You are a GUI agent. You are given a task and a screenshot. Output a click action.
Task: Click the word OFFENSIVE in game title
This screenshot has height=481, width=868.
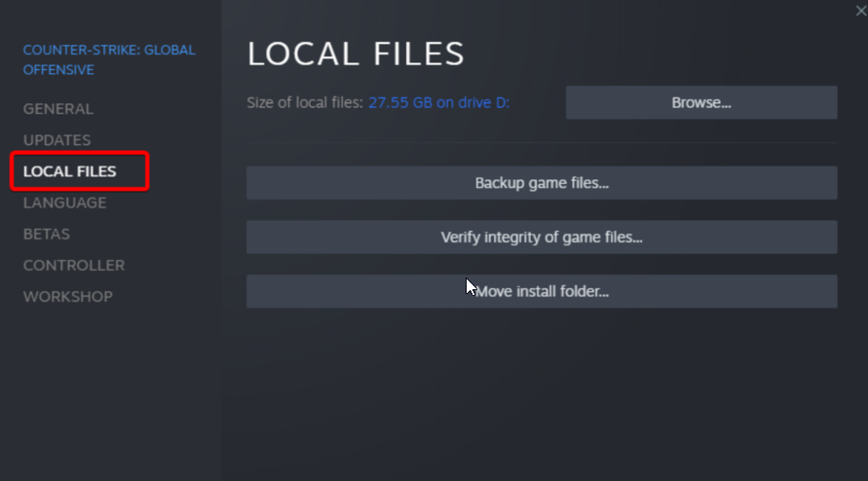click(x=58, y=70)
